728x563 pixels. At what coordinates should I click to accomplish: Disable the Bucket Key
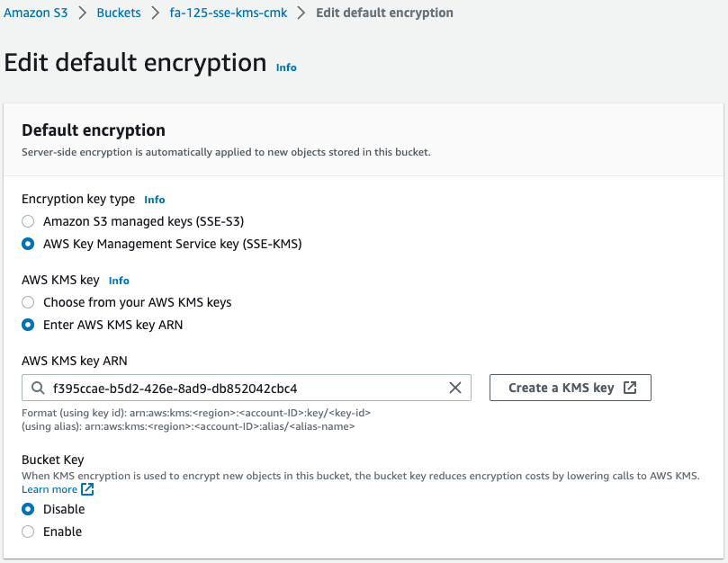tap(28, 508)
